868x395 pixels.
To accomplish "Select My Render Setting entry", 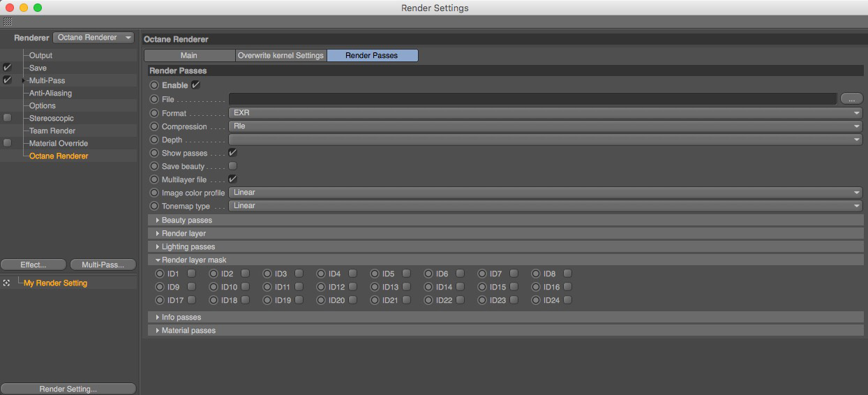I will point(56,283).
